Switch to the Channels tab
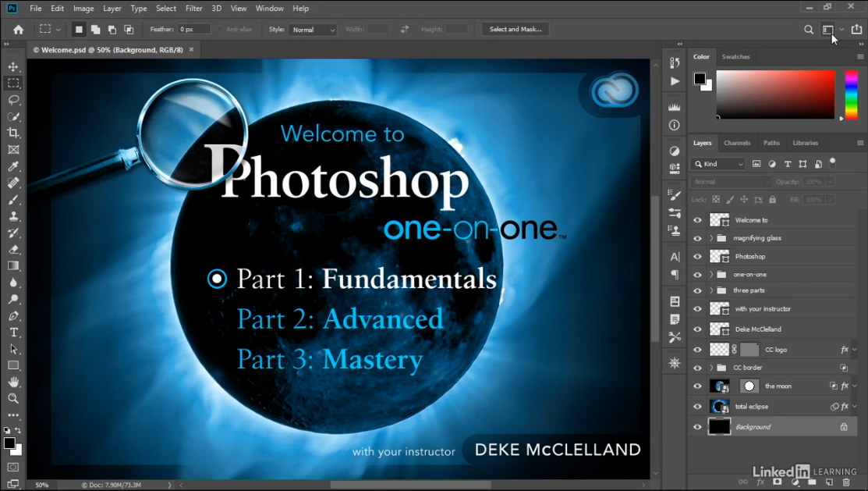 (737, 143)
